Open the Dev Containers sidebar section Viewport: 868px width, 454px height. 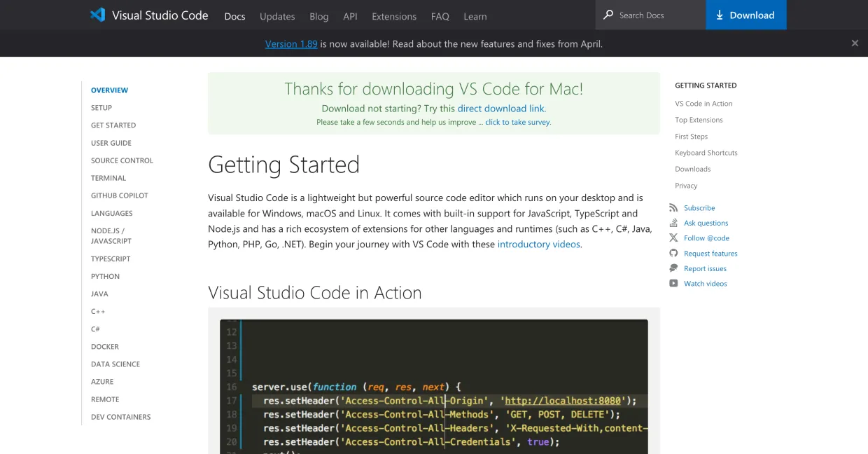coord(120,417)
